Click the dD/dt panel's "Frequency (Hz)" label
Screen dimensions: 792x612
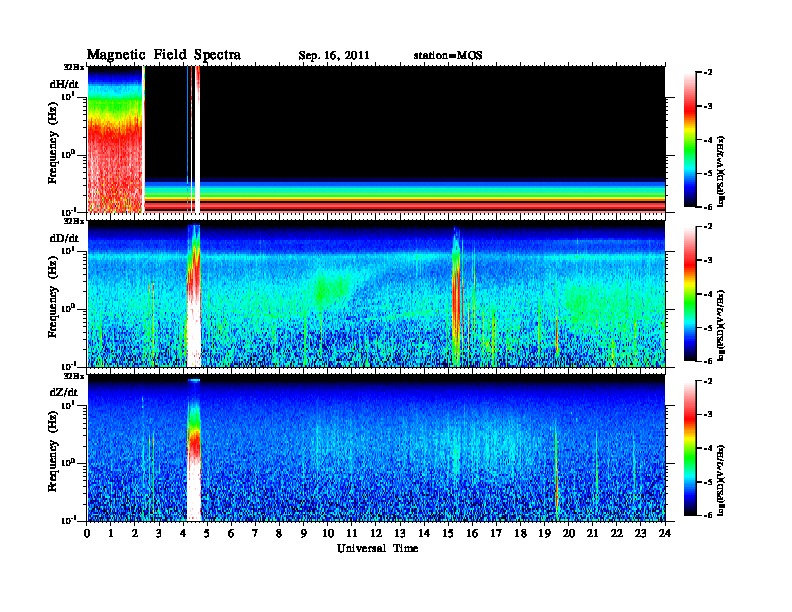53,297
